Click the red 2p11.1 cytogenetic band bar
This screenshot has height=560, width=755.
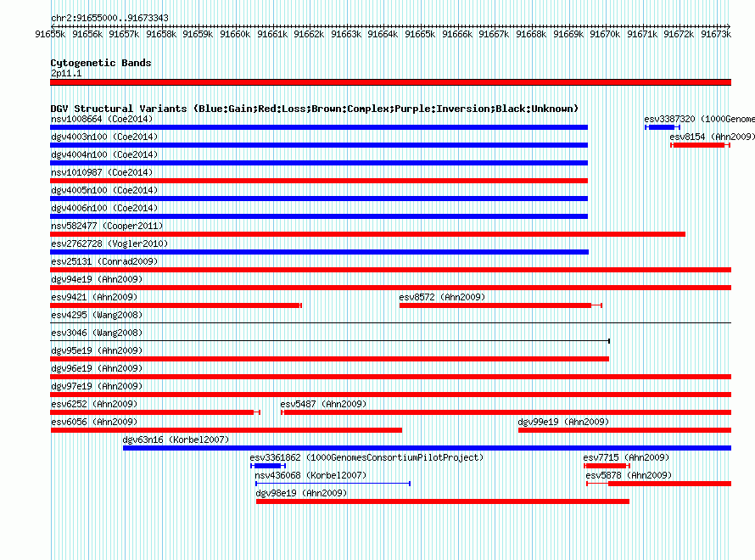[x=390, y=82]
